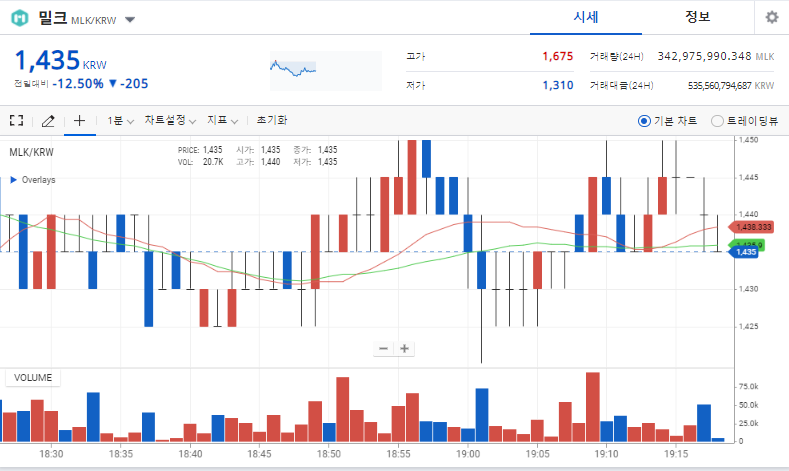
Task: Click the current price 1,435 KRW
Action: [x=60, y=61]
